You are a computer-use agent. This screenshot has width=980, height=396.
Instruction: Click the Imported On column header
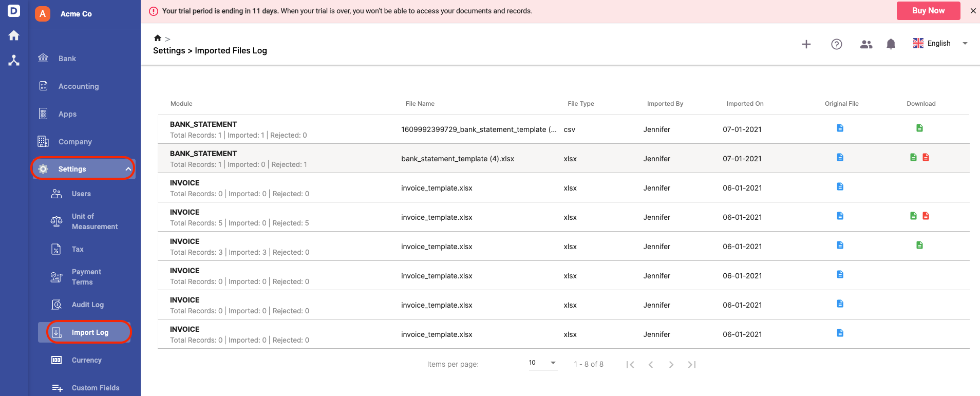click(745, 104)
